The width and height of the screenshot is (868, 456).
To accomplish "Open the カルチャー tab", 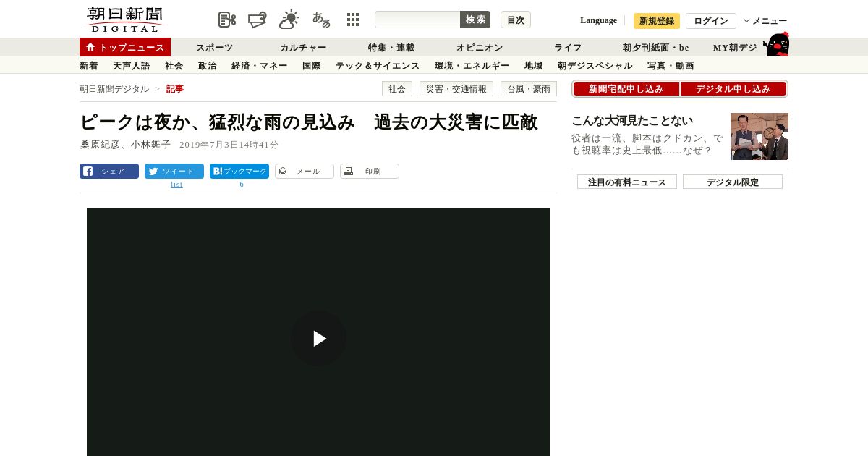I will coord(303,48).
